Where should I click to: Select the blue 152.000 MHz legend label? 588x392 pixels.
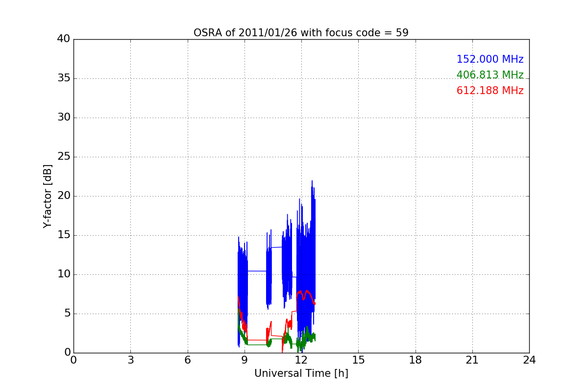[x=490, y=59]
